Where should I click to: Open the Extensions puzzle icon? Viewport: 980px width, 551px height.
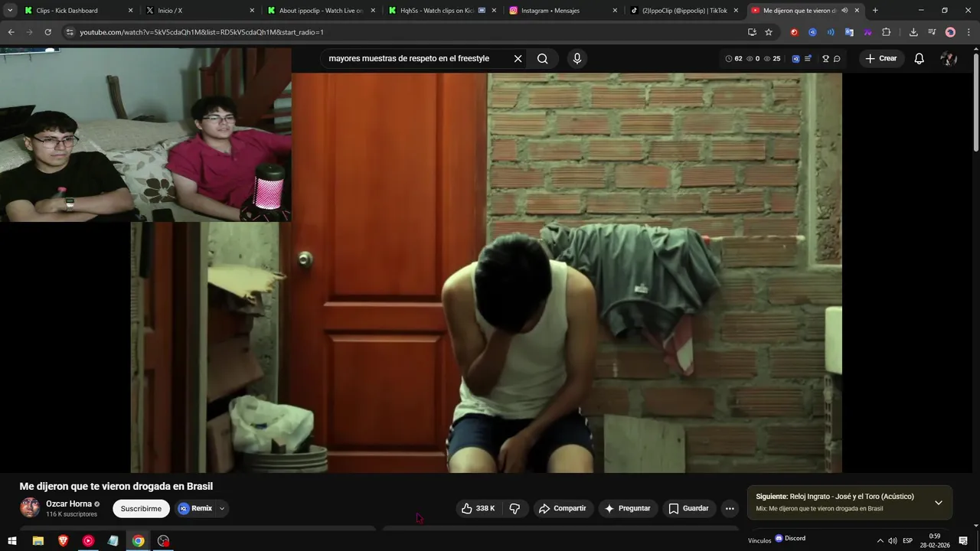tap(886, 32)
